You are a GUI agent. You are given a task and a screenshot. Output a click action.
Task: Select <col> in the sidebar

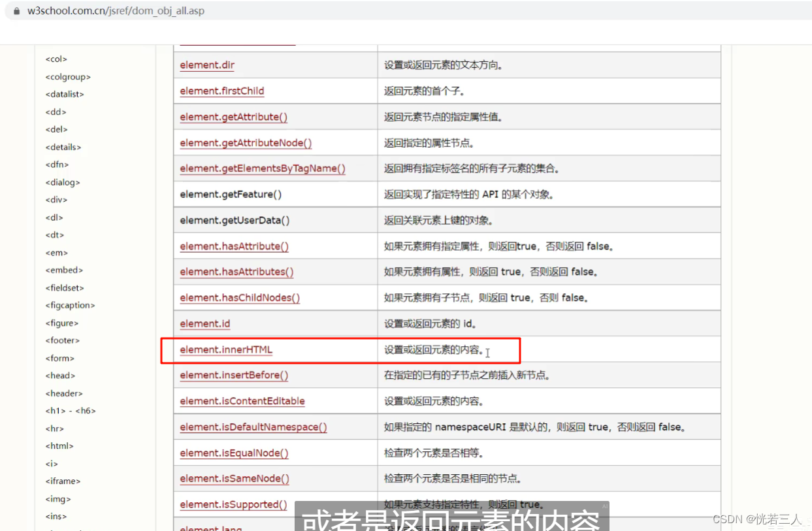[56, 59]
